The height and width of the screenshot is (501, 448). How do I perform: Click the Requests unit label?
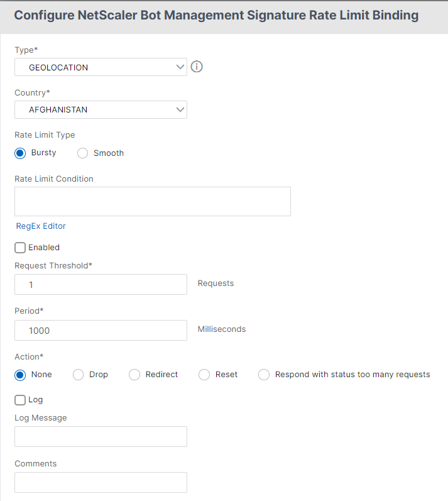(216, 284)
